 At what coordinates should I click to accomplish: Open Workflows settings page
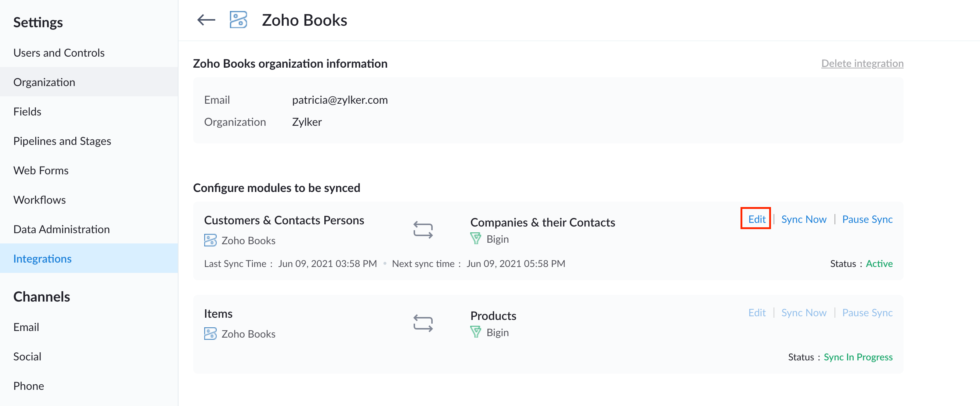39,200
